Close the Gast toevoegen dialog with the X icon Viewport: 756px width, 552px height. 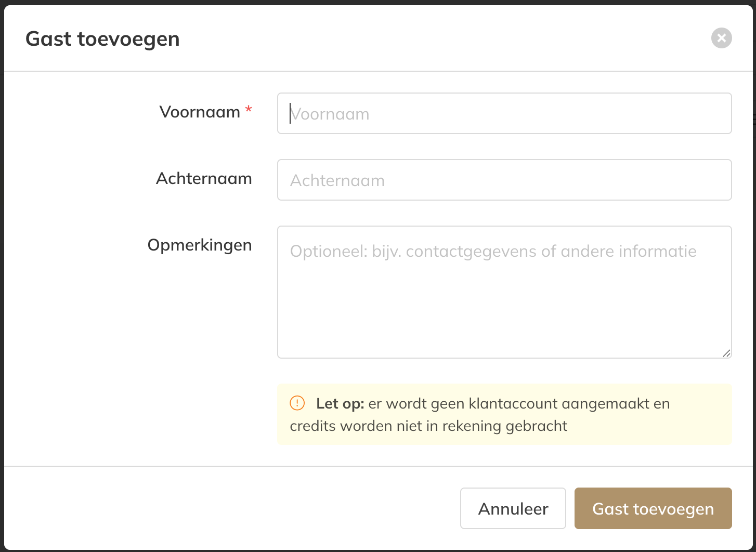click(721, 38)
